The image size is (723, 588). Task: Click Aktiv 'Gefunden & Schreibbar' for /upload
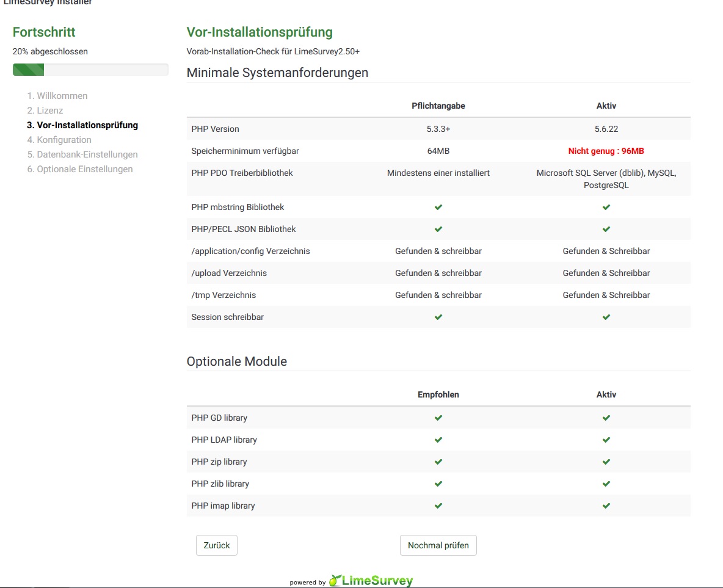coord(606,273)
